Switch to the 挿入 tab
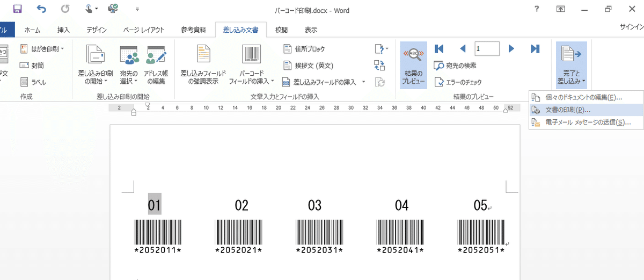Image resolution: width=644 pixels, height=280 pixels. pyautogui.click(x=63, y=30)
